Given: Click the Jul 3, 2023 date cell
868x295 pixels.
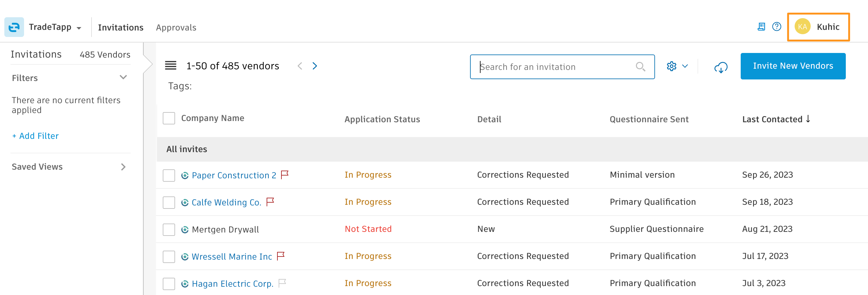Looking at the screenshot, I should (764, 283).
